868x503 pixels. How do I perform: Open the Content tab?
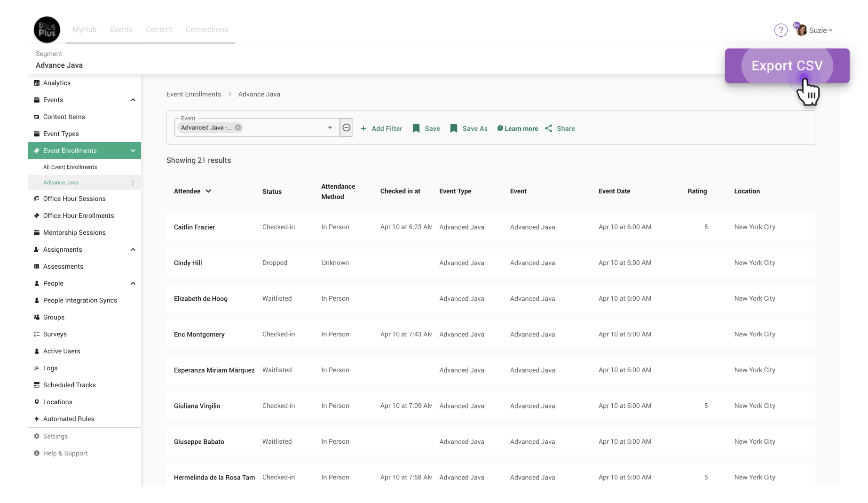159,29
